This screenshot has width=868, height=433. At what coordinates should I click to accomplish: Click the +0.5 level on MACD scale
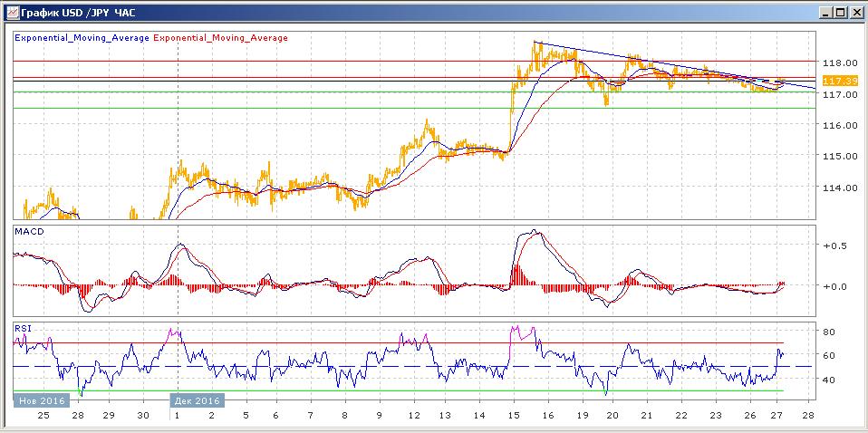coord(834,245)
